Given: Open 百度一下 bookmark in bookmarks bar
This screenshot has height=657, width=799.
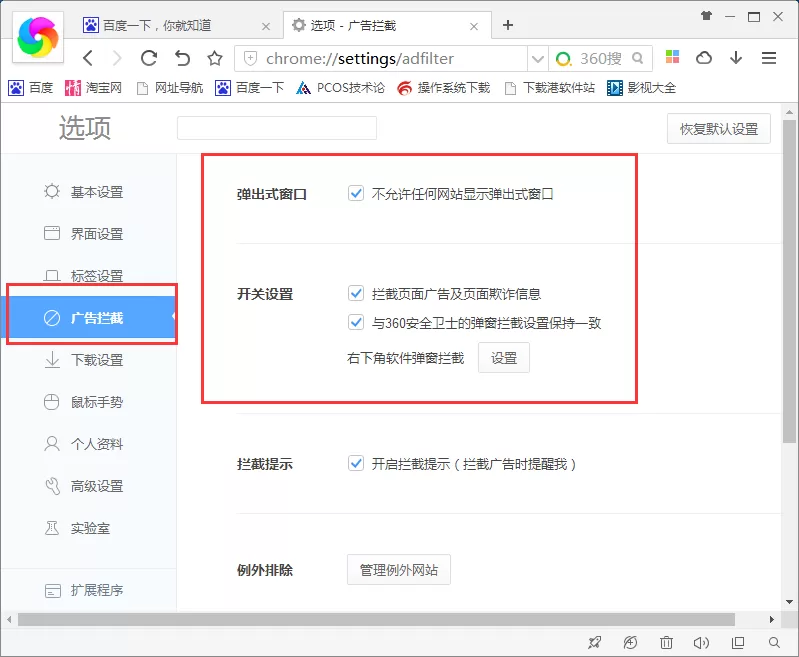Looking at the screenshot, I should 249,88.
